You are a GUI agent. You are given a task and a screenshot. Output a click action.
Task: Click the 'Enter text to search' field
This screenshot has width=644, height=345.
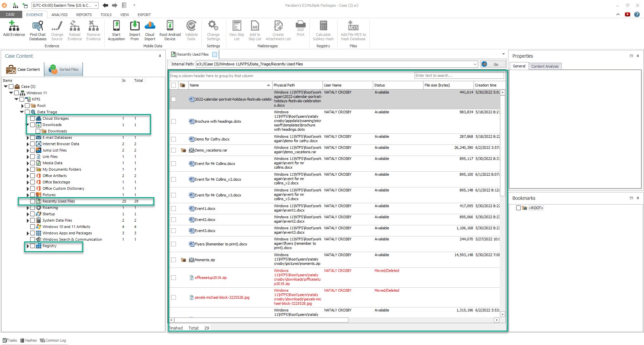[x=459, y=75]
